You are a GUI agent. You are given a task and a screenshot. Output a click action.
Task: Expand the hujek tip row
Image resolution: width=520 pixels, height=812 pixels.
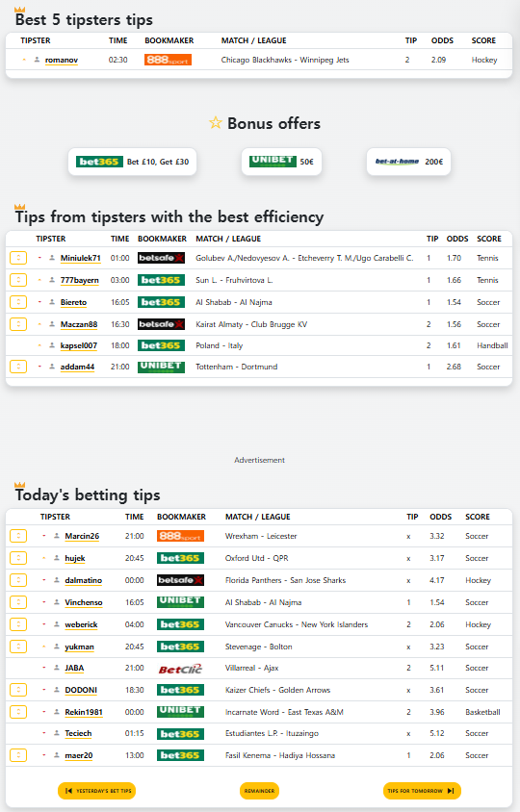[x=18, y=558]
